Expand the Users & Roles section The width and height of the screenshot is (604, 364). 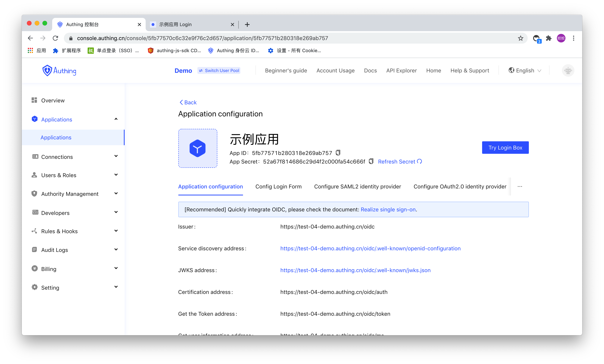coord(116,175)
